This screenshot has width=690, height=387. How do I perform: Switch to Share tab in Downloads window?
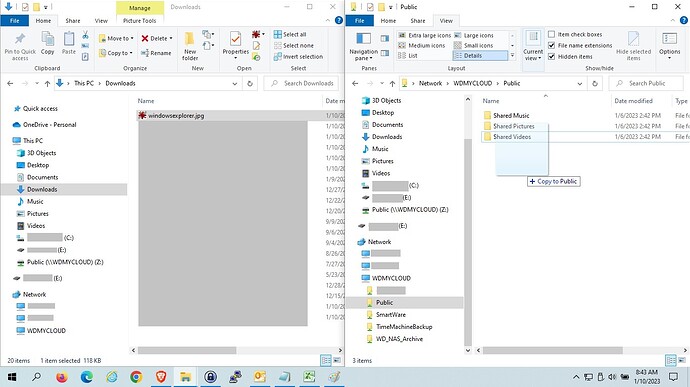point(73,20)
